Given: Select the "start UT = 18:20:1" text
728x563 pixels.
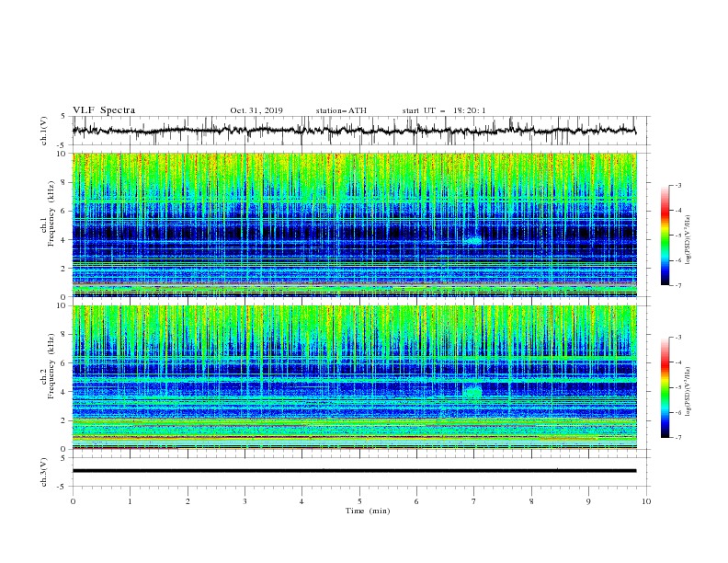Looking at the screenshot, I should (x=444, y=110).
